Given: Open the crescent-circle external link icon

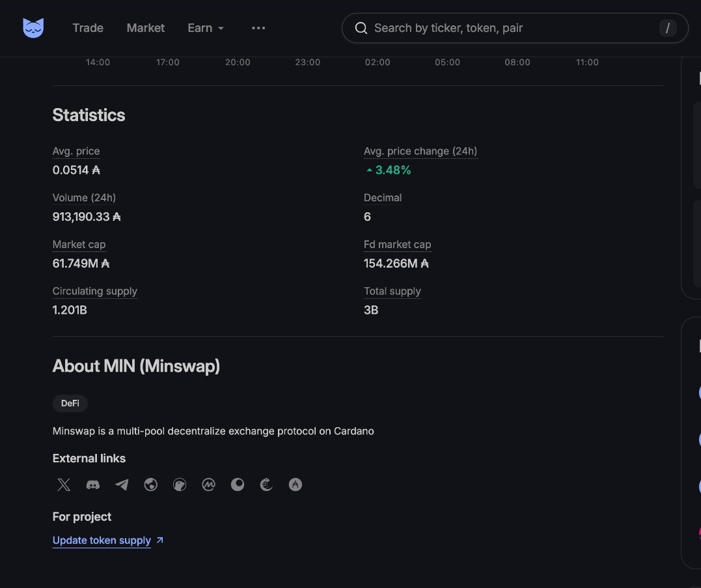Looking at the screenshot, I should (x=238, y=484).
